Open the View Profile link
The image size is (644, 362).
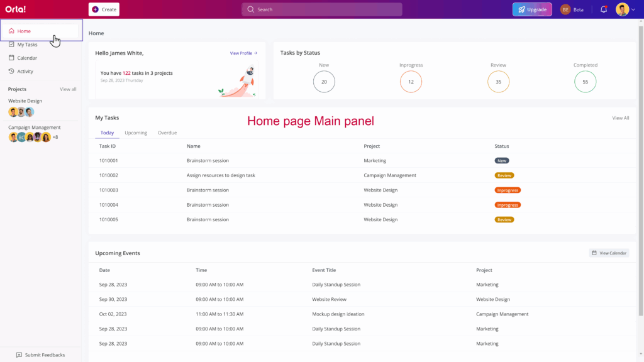243,53
